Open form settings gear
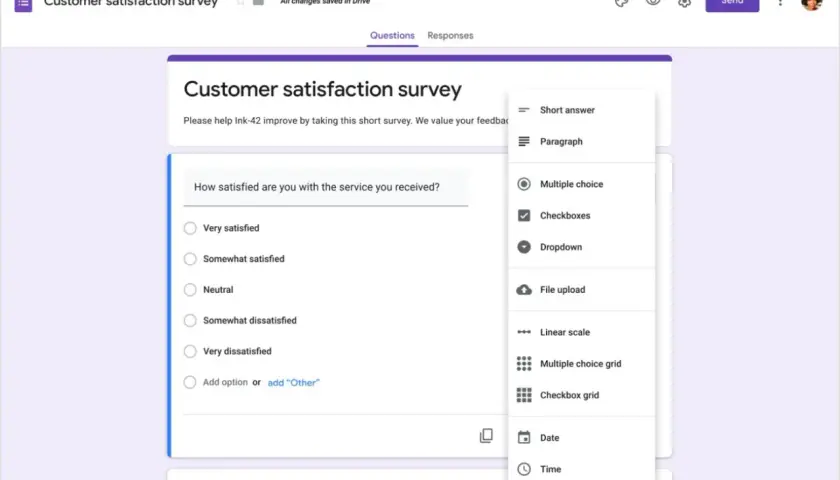This screenshot has height=480, width=840. click(684, 3)
